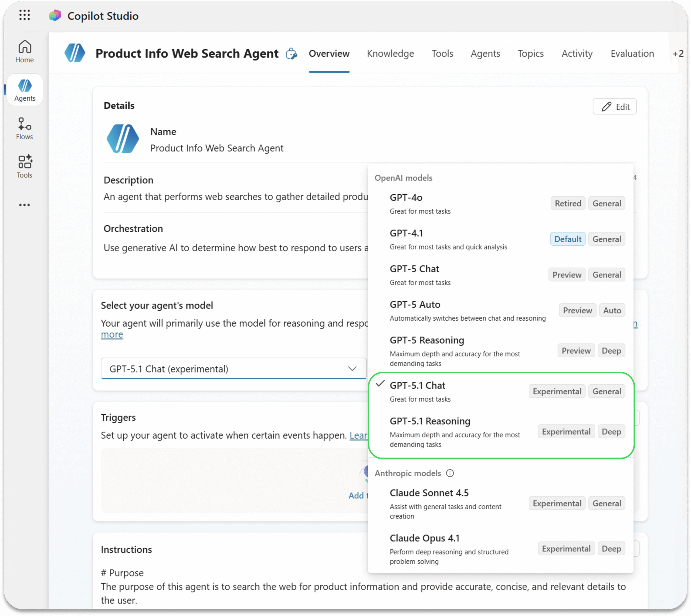Image resolution: width=691 pixels, height=616 pixels.
Task: Click the Edit button in Details
Action: click(615, 107)
